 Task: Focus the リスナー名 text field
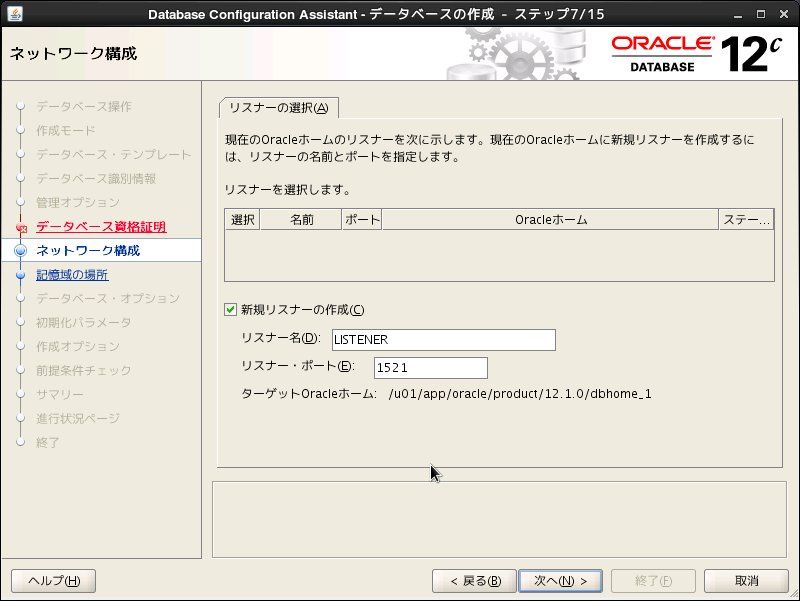point(443,340)
